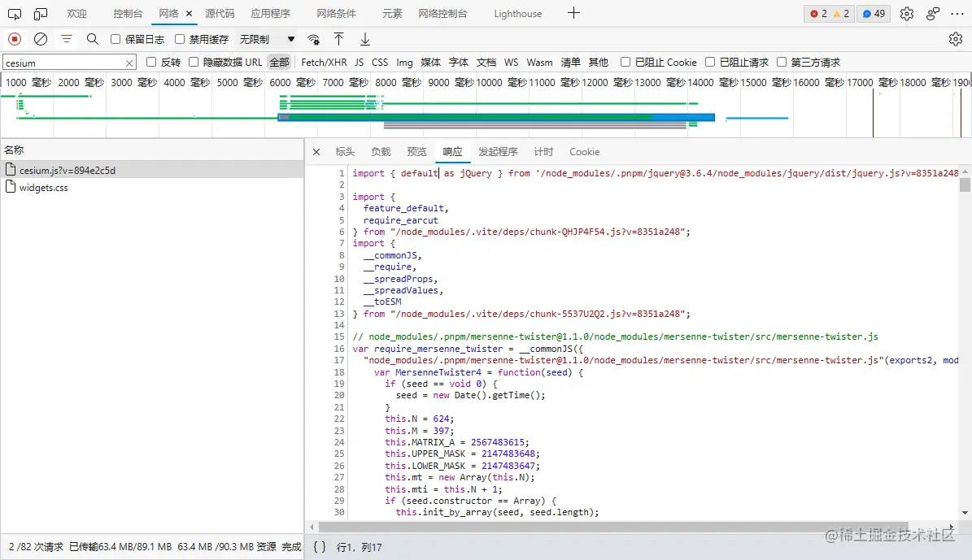Open the 元素 tab
This screenshot has width=972, height=560.
392,14
